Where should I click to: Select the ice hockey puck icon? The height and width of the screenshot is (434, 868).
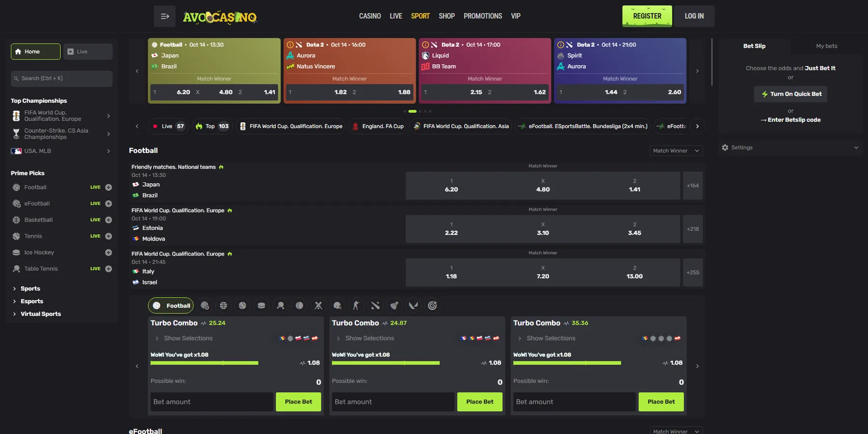click(261, 306)
